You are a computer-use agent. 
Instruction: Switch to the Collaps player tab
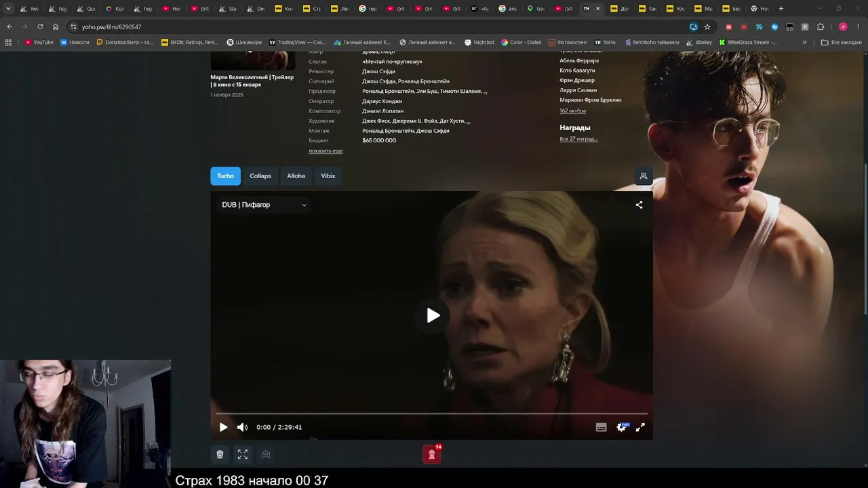pos(260,176)
